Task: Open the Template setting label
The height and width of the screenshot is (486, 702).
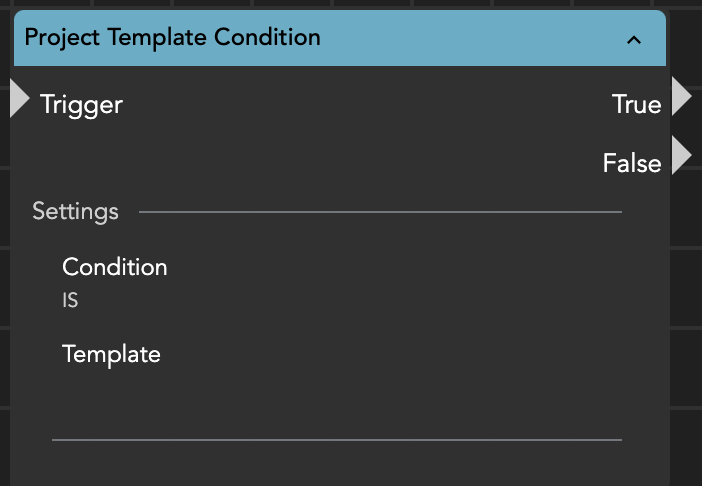Action: 111,354
